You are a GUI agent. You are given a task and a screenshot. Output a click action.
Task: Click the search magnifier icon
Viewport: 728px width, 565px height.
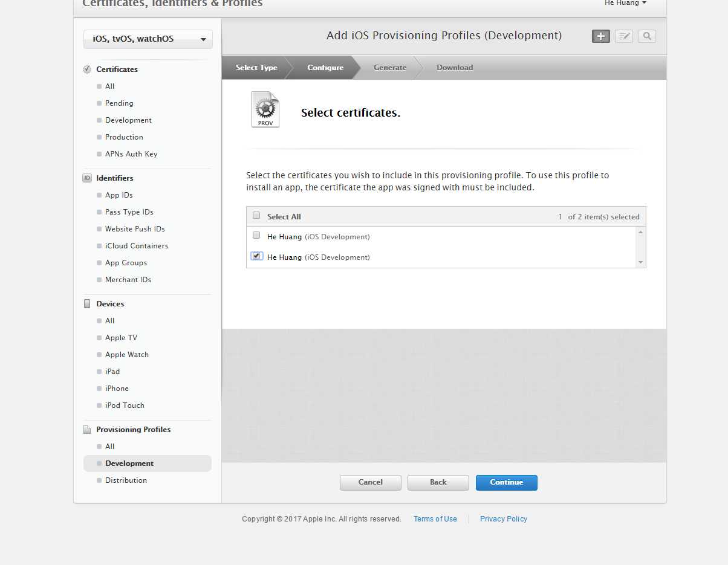[x=647, y=36]
